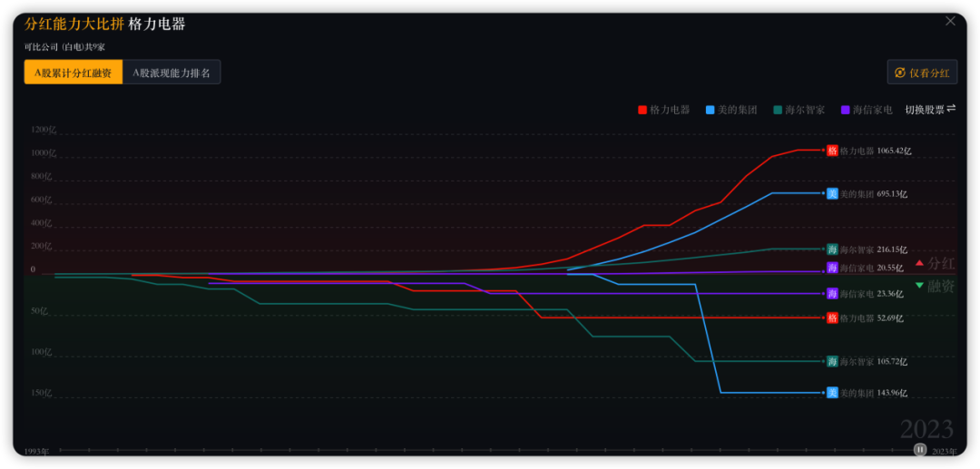Click the 海信家电 20.55亿 dividend label
The image size is (980, 469).
click(872, 268)
